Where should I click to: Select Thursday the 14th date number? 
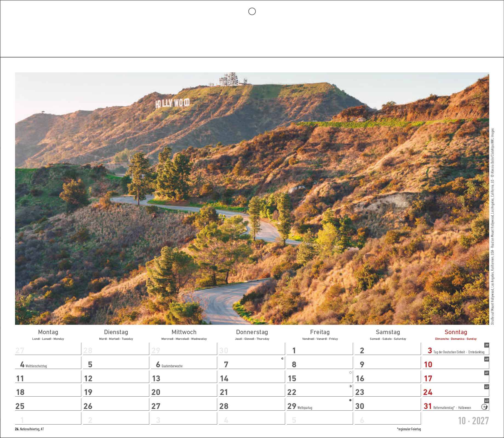[x=224, y=379]
